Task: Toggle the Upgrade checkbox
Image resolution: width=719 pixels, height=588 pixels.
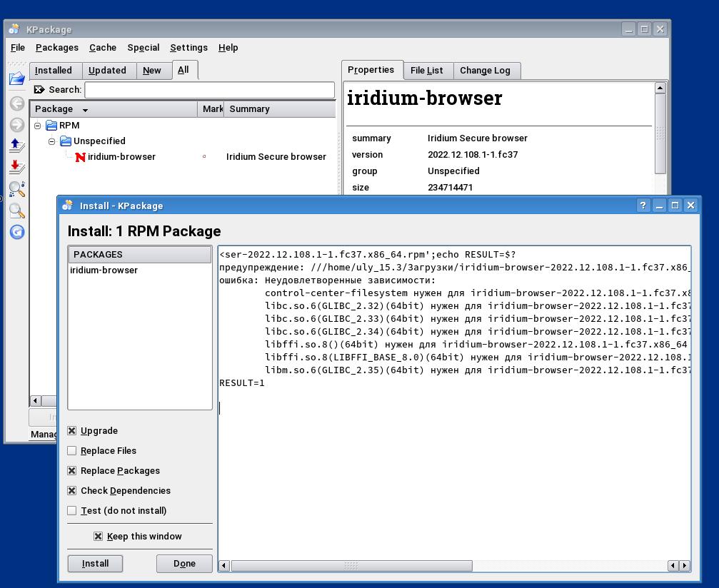Action: pos(71,430)
